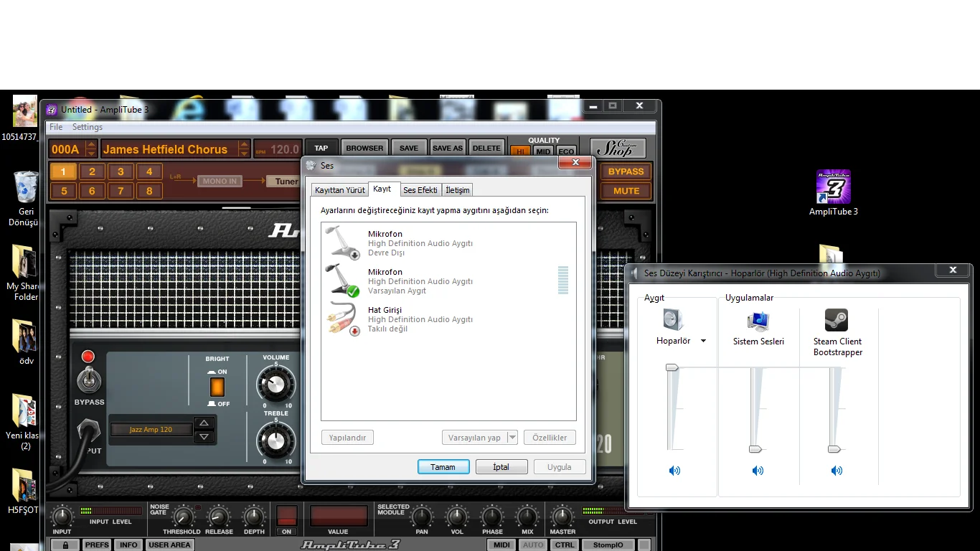The height and width of the screenshot is (551, 980).
Task: Select the disabled Mikrofon device icon
Action: [x=342, y=242]
